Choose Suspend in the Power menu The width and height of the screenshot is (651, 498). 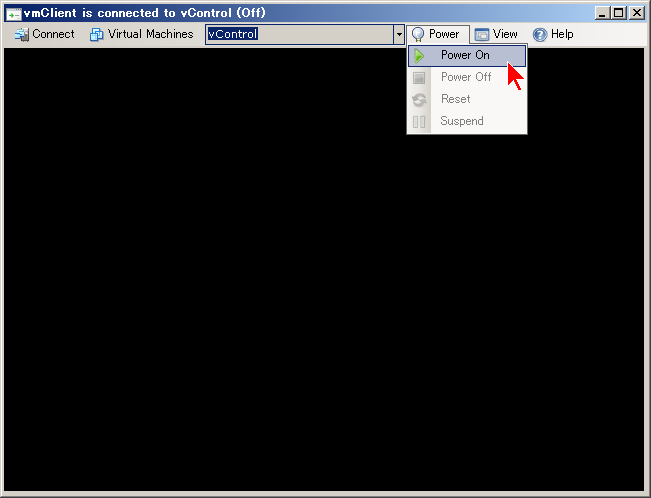click(x=467, y=121)
